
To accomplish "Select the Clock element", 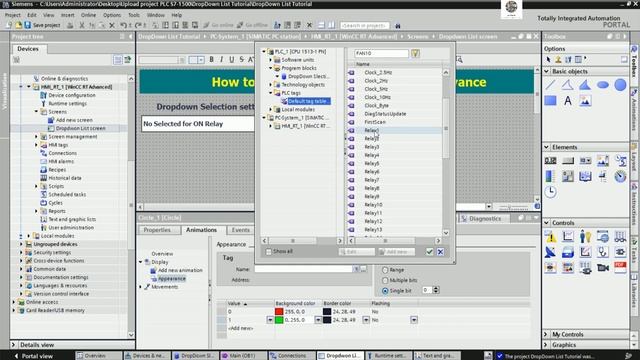I will point(550,192).
